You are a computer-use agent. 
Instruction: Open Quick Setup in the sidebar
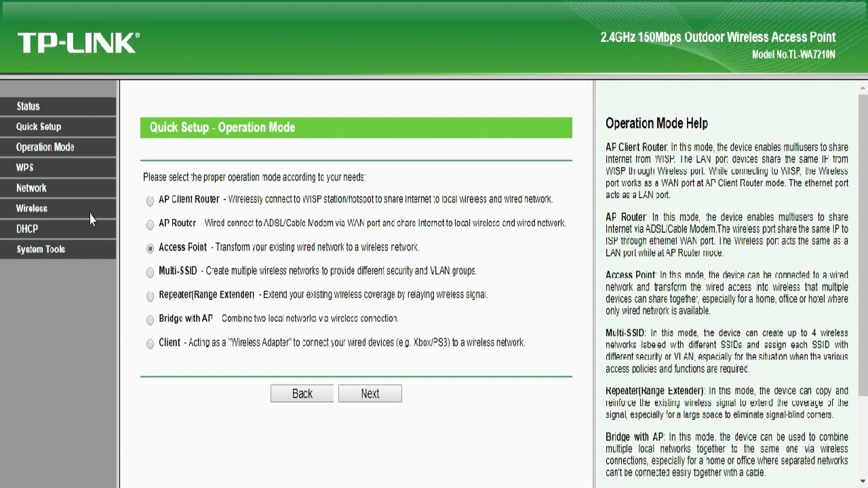click(x=58, y=127)
